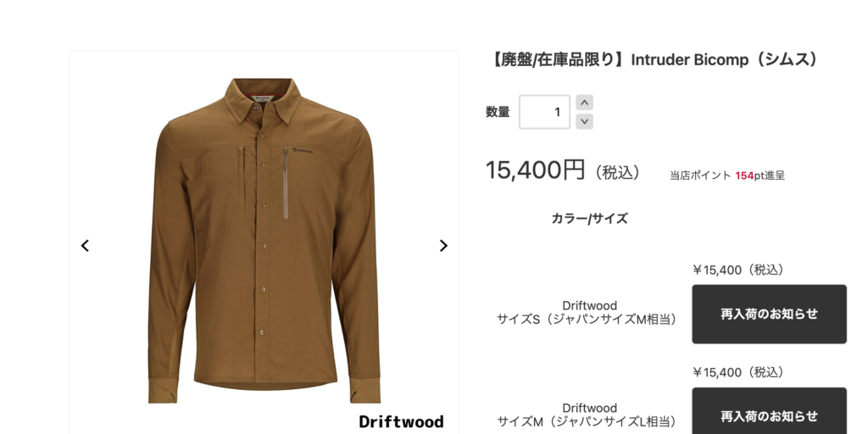The image size is (868, 434).
Task: Decrease quantity with down arrow
Action: tap(585, 121)
